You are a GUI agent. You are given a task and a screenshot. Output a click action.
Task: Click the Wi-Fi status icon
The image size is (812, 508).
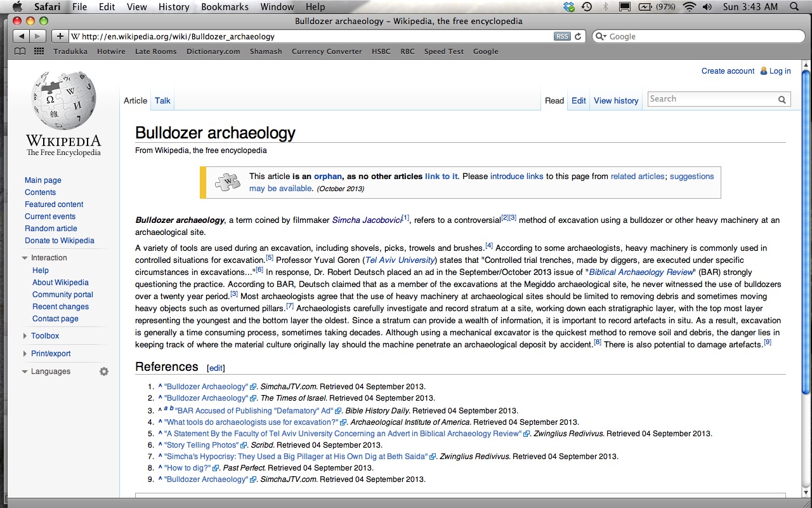pos(689,7)
